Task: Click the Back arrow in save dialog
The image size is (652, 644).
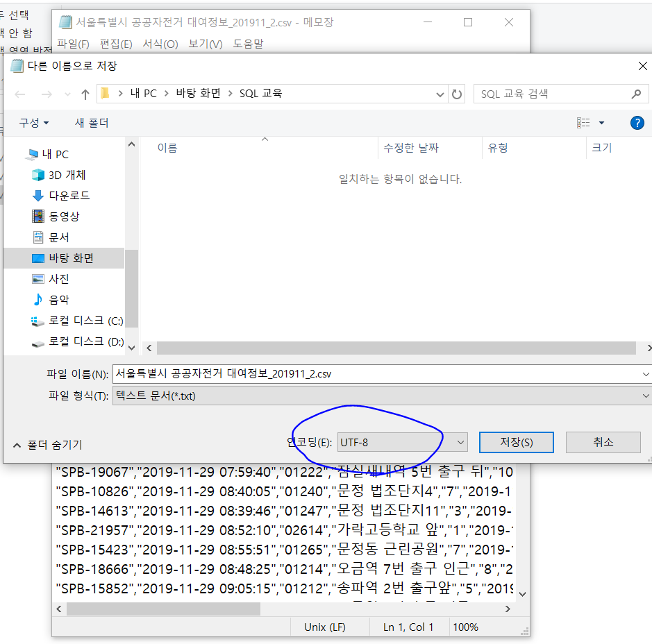Action: (20, 94)
